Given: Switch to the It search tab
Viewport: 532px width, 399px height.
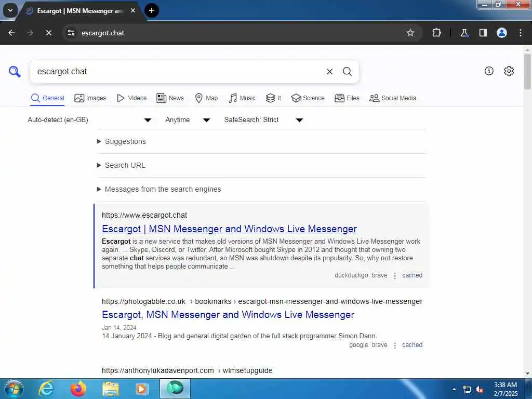Looking at the screenshot, I should point(273,98).
